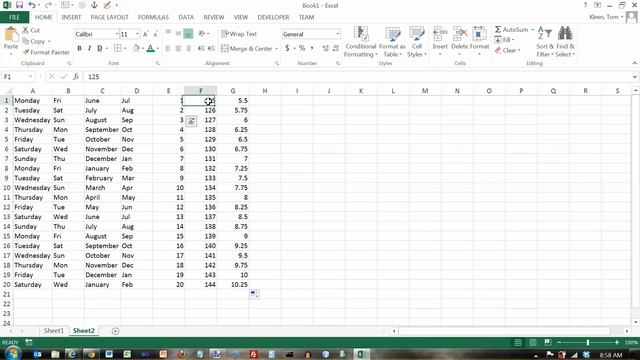Toggle Wrap Text option
This screenshot has height=360, width=640.
239,34
